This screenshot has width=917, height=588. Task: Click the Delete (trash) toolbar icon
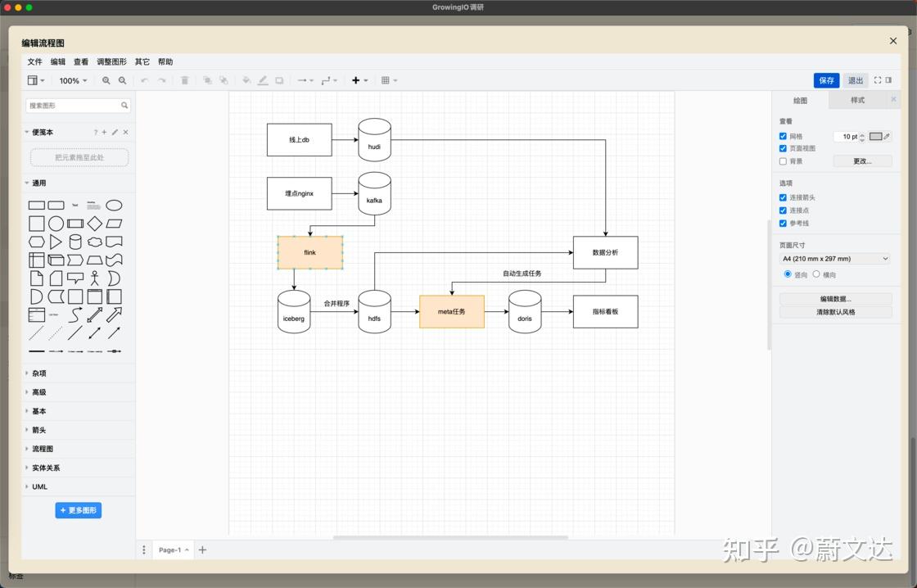click(184, 80)
